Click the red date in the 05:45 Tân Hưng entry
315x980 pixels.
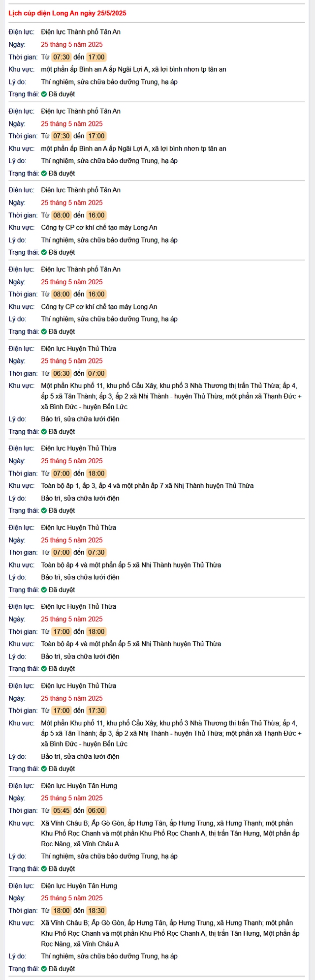click(72, 799)
